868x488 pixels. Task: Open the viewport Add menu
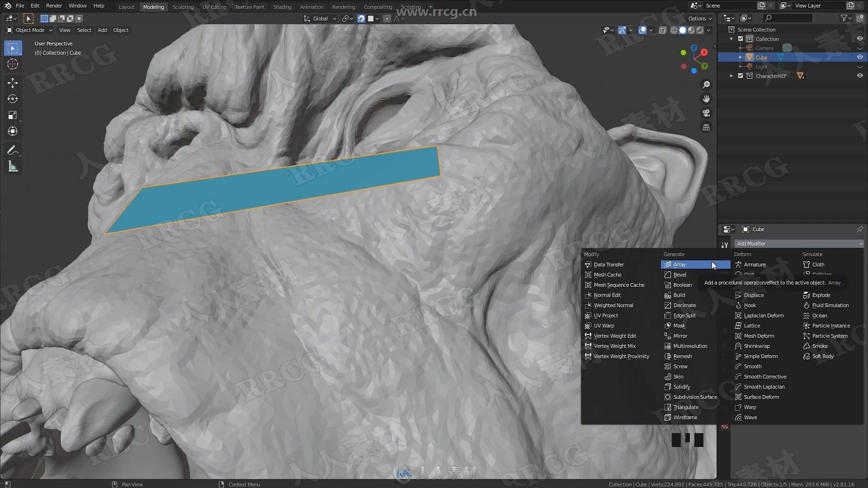(x=103, y=30)
